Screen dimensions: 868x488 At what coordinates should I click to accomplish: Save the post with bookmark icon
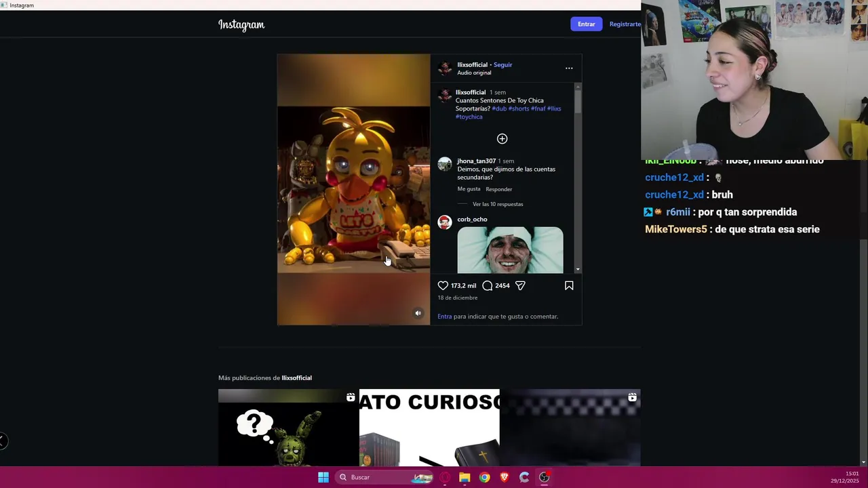pyautogui.click(x=569, y=285)
